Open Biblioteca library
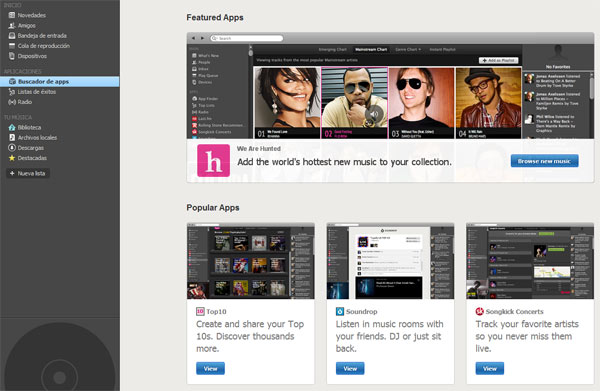 click(25, 127)
